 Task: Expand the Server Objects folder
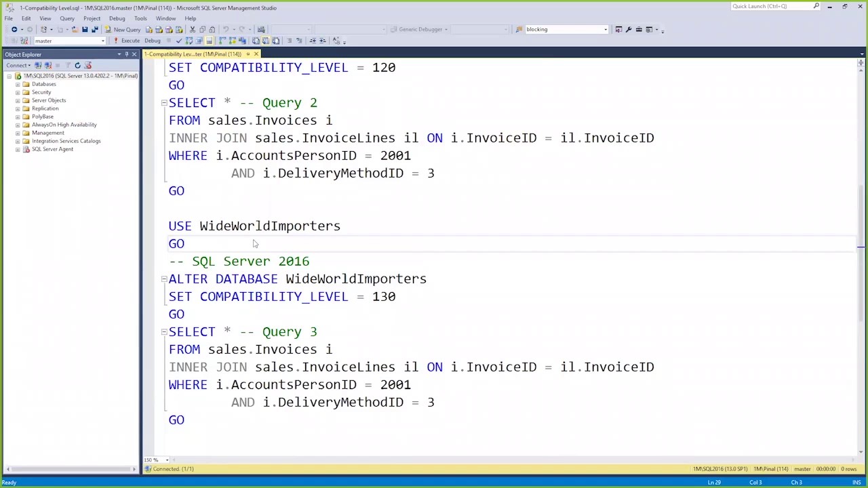point(18,100)
